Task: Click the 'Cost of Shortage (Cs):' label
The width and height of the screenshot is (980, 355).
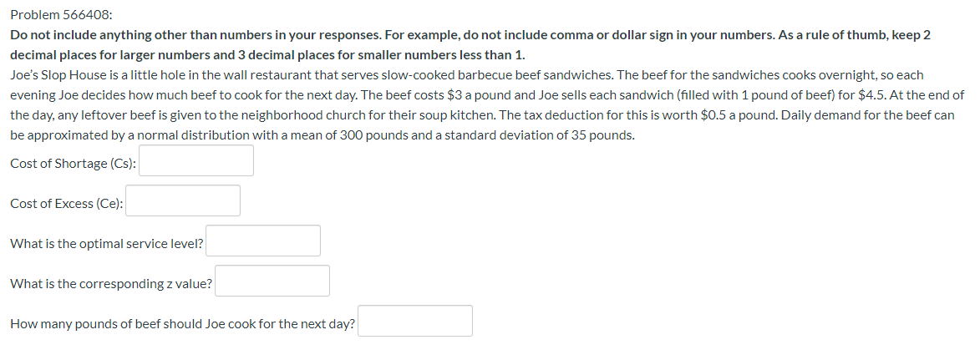Action: [74, 163]
